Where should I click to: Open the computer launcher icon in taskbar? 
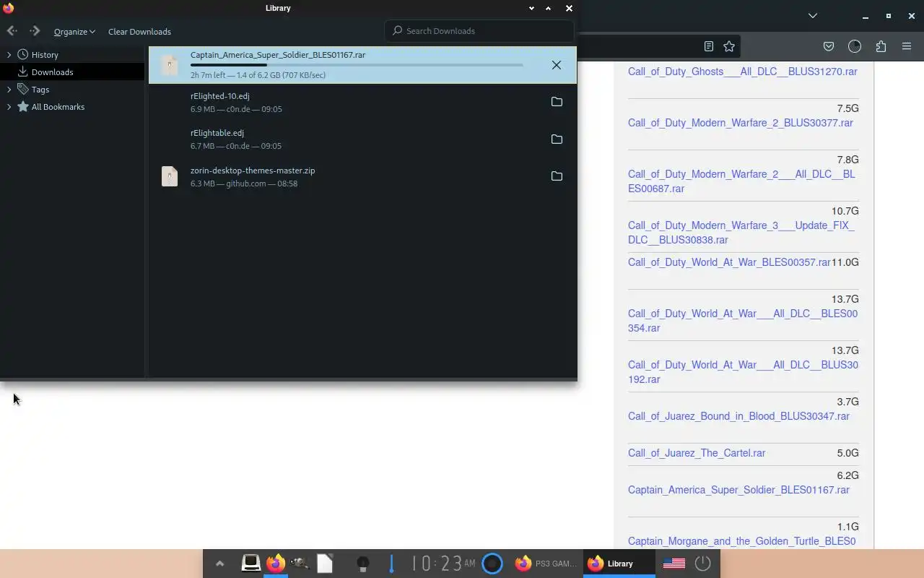[250, 564]
